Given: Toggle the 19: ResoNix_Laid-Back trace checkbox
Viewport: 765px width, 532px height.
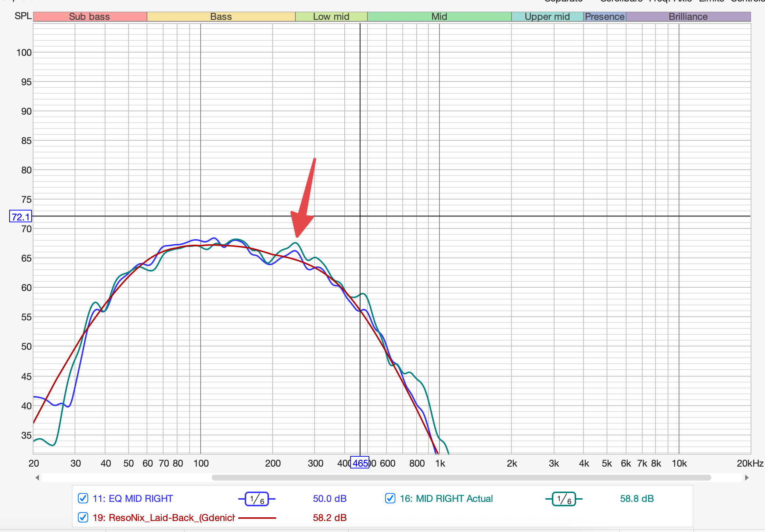Looking at the screenshot, I should tap(83, 518).
